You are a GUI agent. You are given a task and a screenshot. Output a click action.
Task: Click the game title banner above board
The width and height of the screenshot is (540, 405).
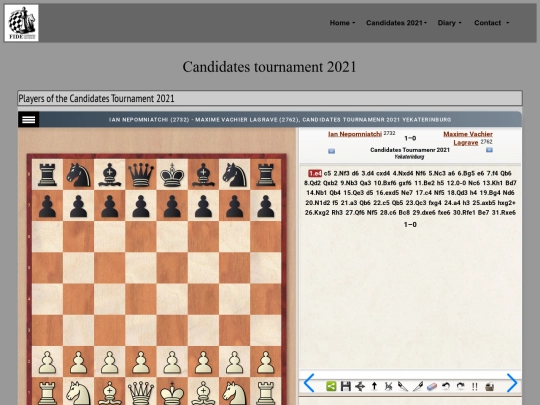click(x=280, y=120)
